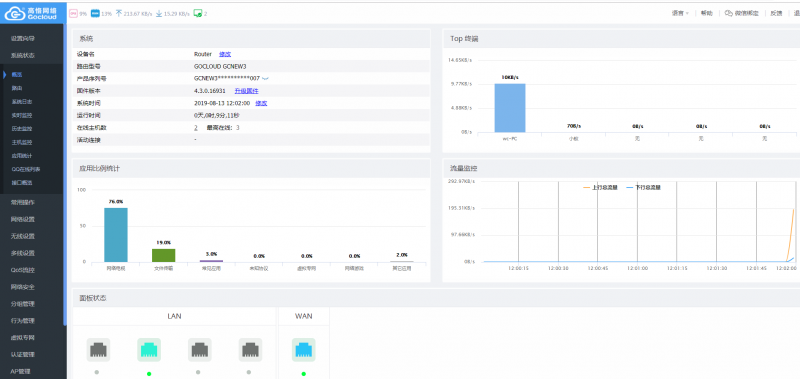Expand the hidden product serial number chevron
Screen dimensions: 800x379
click(x=265, y=79)
